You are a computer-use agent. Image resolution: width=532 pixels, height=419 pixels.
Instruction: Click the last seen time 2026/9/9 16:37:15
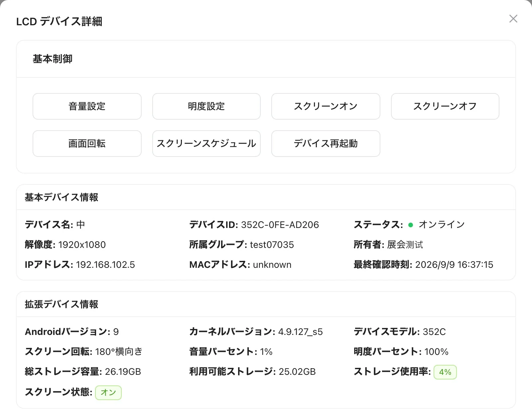(x=454, y=265)
